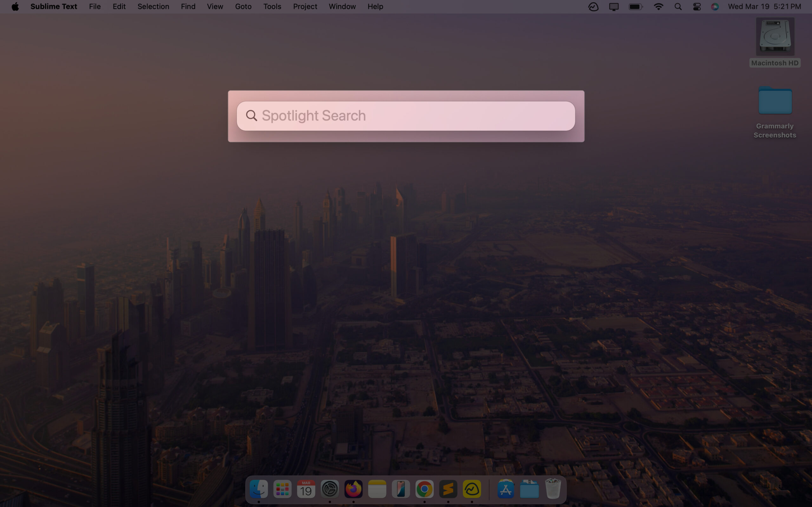
Task: Launch Firefox from the Dock
Action: point(353,489)
